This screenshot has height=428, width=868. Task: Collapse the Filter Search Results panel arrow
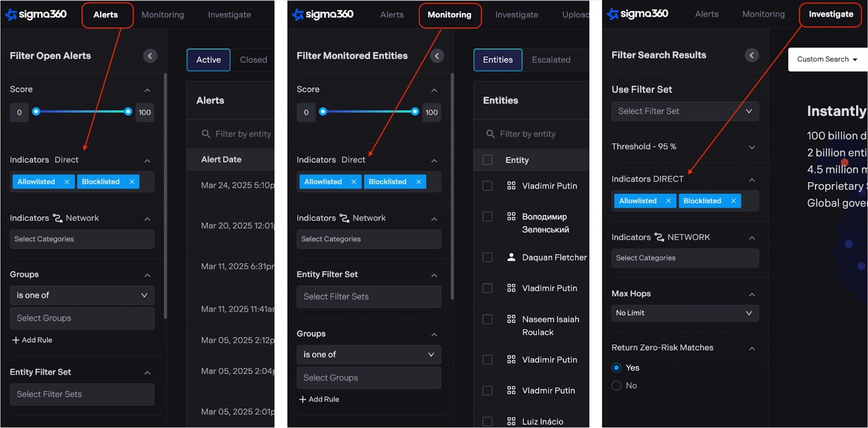coord(751,55)
